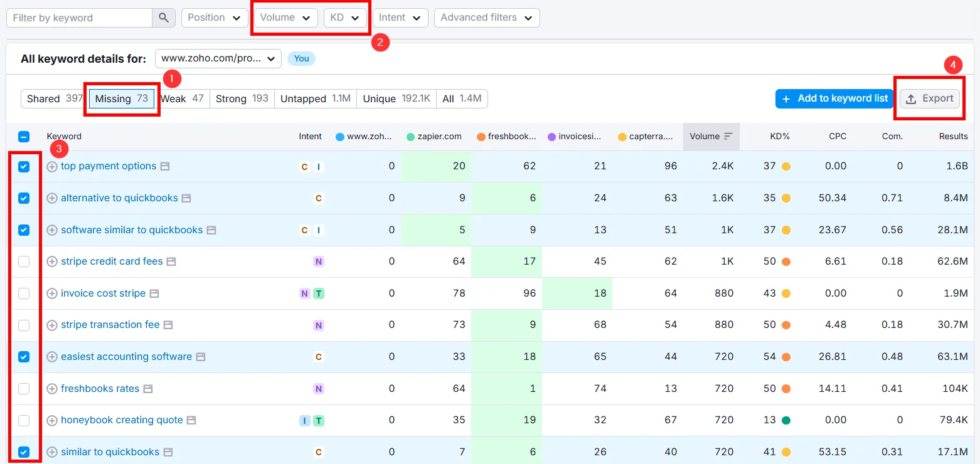Open the 'freshbooks rates' keyword link
This screenshot has width=980, height=464.
[x=100, y=389]
